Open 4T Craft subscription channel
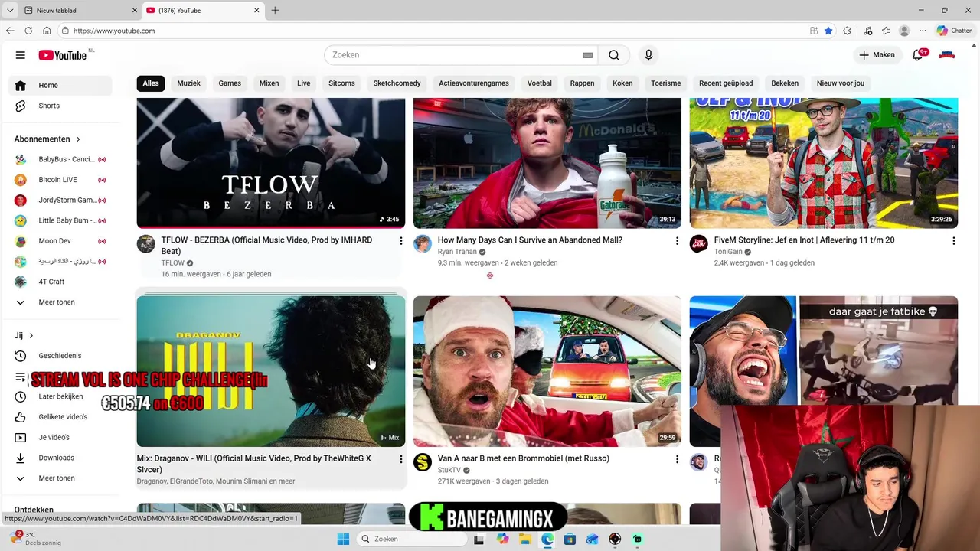Screen dimensions: 980x551 pos(60,282)
